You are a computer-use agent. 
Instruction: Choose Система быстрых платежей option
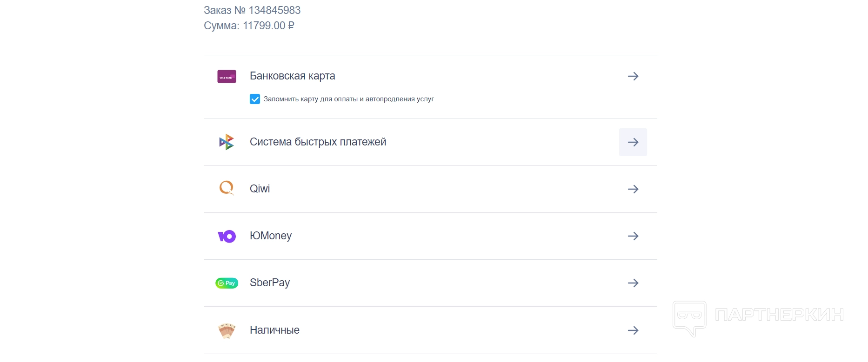[318, 142]
